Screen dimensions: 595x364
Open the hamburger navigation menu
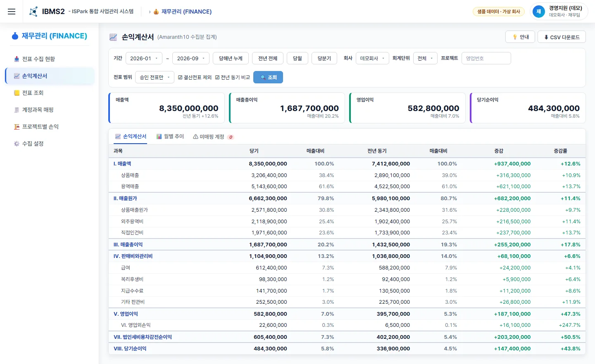pyautogui.click(x=12, y=12)
